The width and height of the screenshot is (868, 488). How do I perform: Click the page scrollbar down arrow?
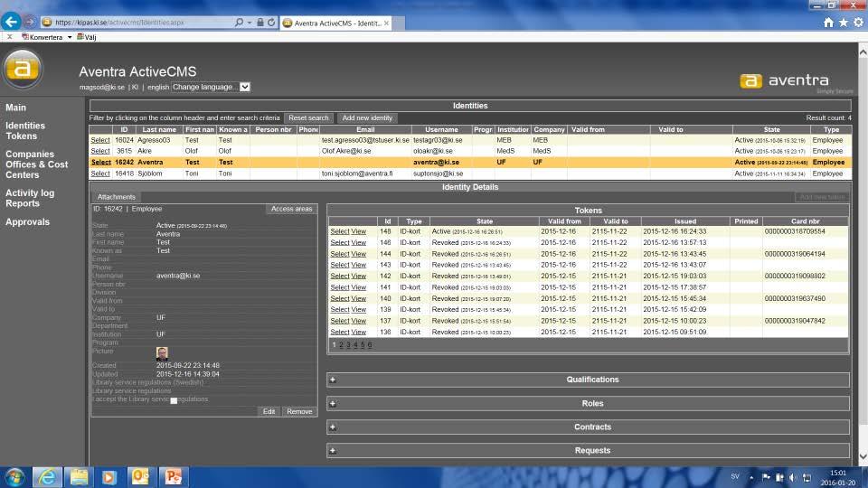click(x=863, y=457)
